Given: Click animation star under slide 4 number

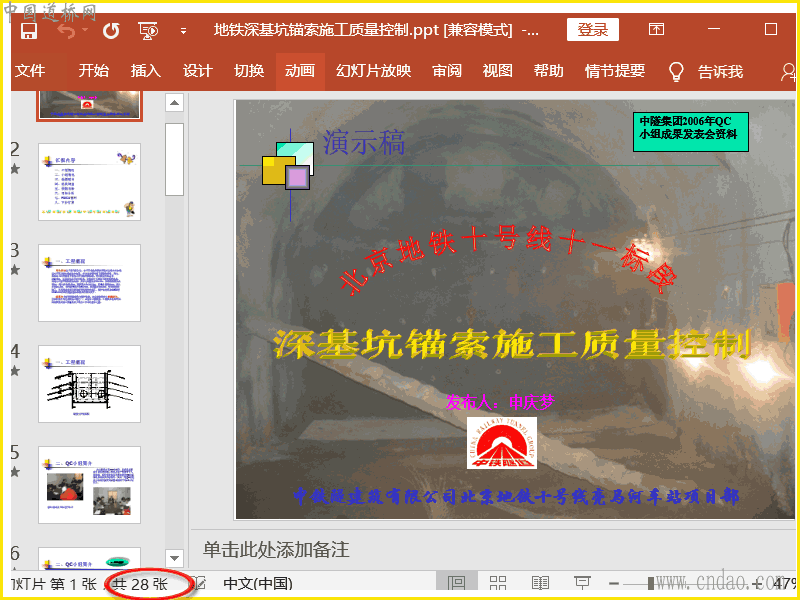Looking at the screenshot, I should (15, 370).
